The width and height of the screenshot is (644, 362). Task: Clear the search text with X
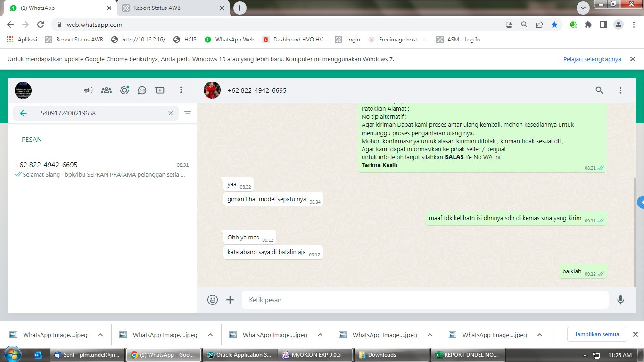[x=171, y=113]
